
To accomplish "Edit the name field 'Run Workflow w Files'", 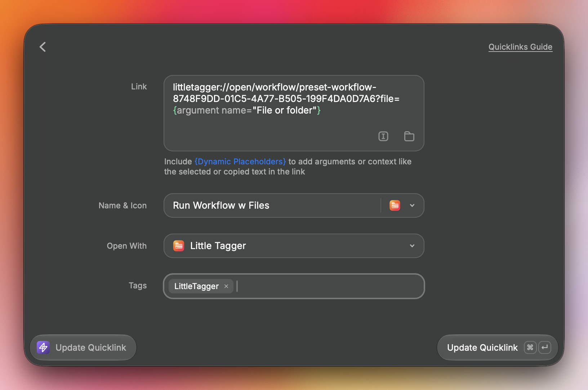I will [272, 205].
